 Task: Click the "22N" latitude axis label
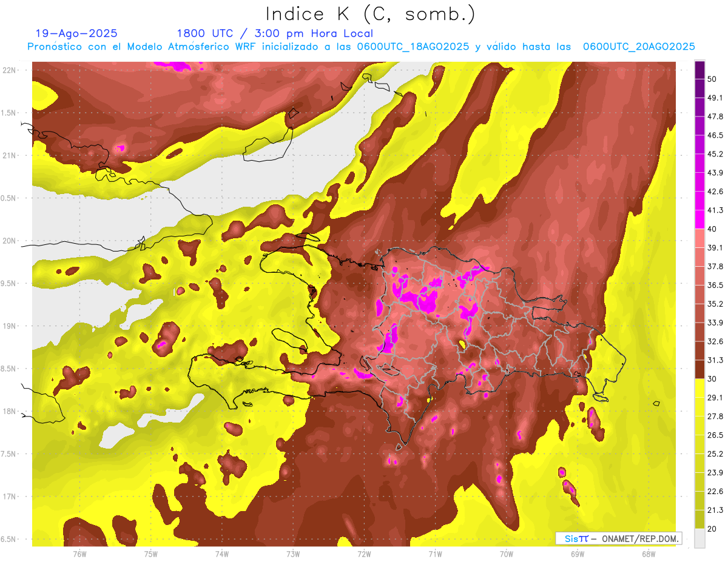click(x=9, y=70)
